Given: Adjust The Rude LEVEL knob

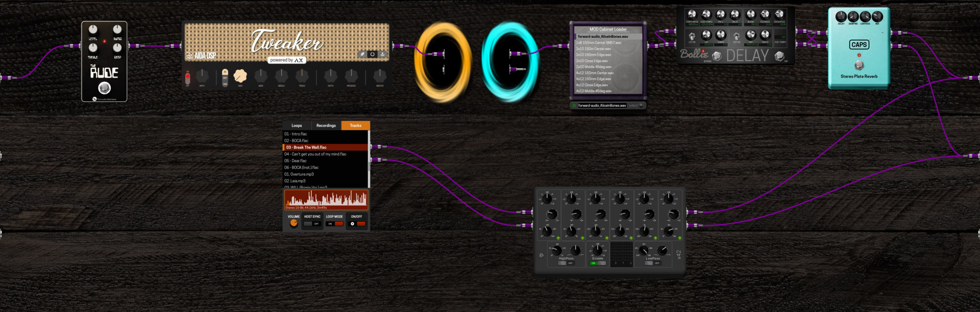Looking at the screenshot, I should pyautogui.click(x=93, y=29).
